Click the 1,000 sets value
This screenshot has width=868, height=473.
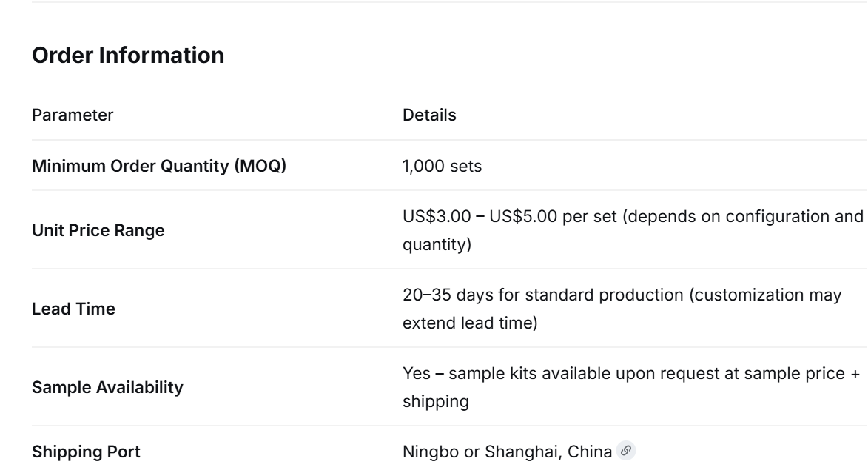point(443,166)
